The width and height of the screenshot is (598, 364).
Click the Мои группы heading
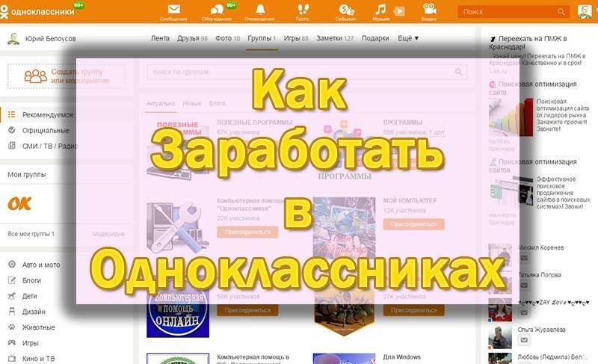point(27,175)
